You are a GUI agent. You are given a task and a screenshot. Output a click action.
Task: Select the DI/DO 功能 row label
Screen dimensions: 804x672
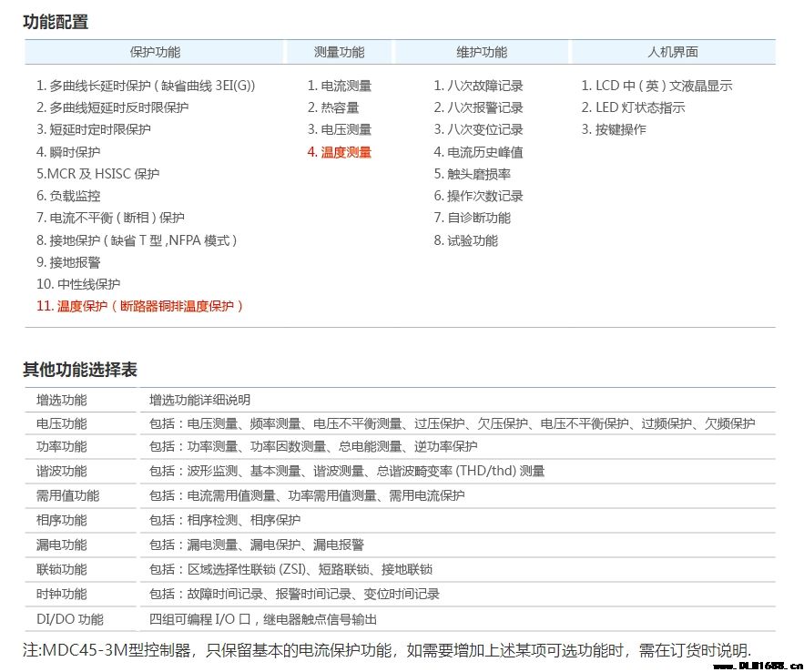(70, 619)
